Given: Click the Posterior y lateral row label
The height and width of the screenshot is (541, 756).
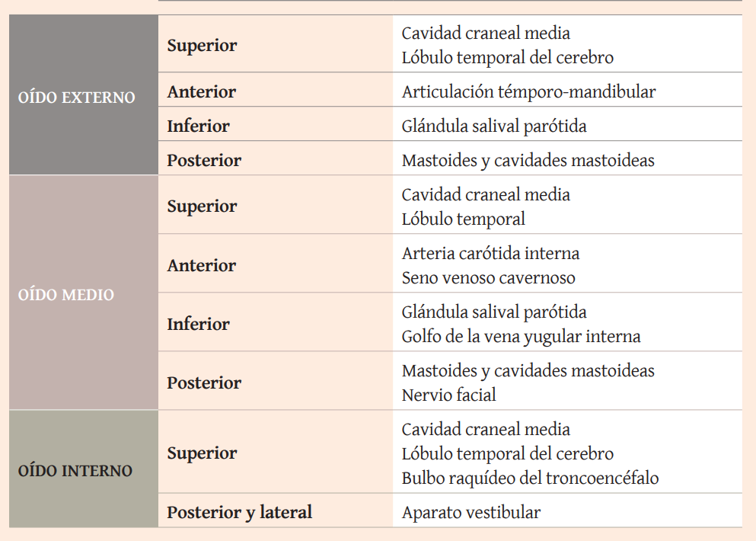Looking at the screenshot, I should (239, 512).
